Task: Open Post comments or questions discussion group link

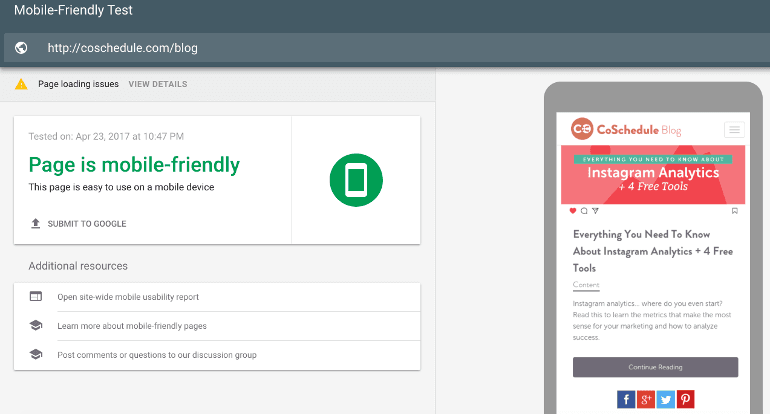Action: click(157, 354)
